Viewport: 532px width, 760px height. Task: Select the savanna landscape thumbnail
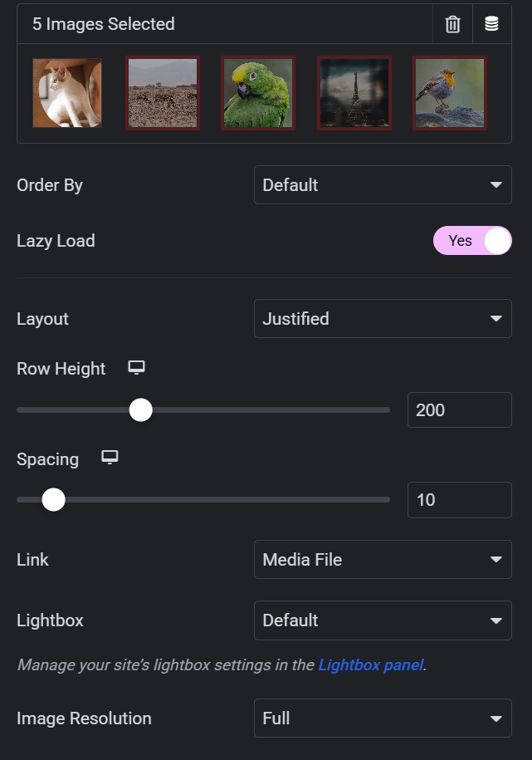click(163, 93)
